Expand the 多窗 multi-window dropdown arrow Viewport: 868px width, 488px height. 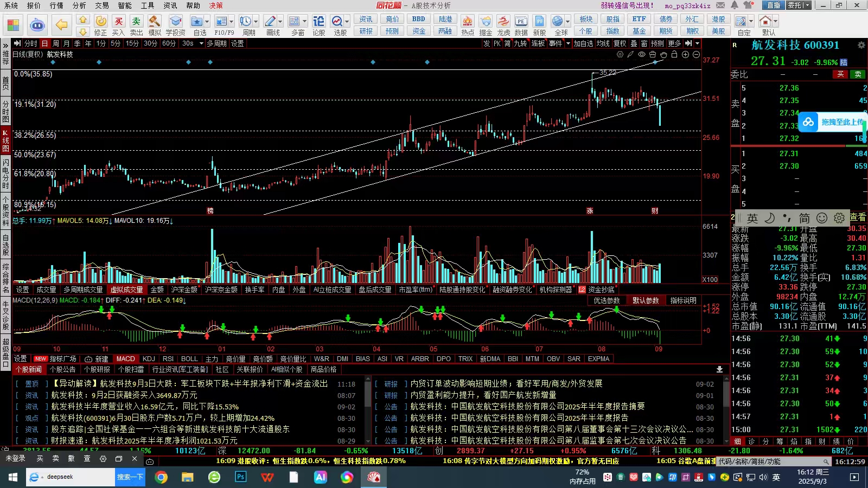[304, 22]
